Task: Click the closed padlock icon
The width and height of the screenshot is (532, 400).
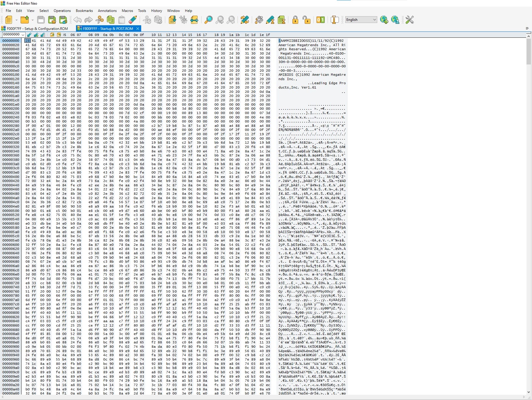Action: 295,20
